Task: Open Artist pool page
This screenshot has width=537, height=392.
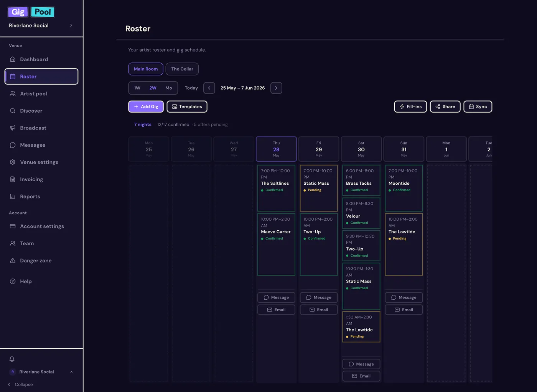Action: pyautogui.click(x=41, y=93)
